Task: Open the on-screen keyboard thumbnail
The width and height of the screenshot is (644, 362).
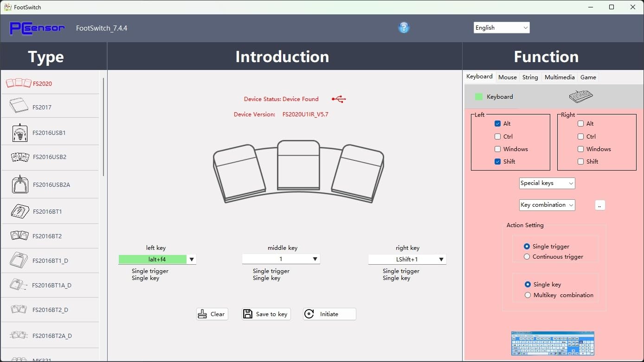Action: (552, 343)
